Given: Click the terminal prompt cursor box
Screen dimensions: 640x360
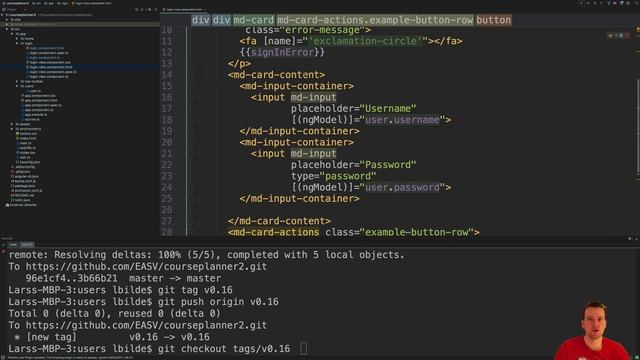Looking at the screenshot, I should [x=303, y=349].
